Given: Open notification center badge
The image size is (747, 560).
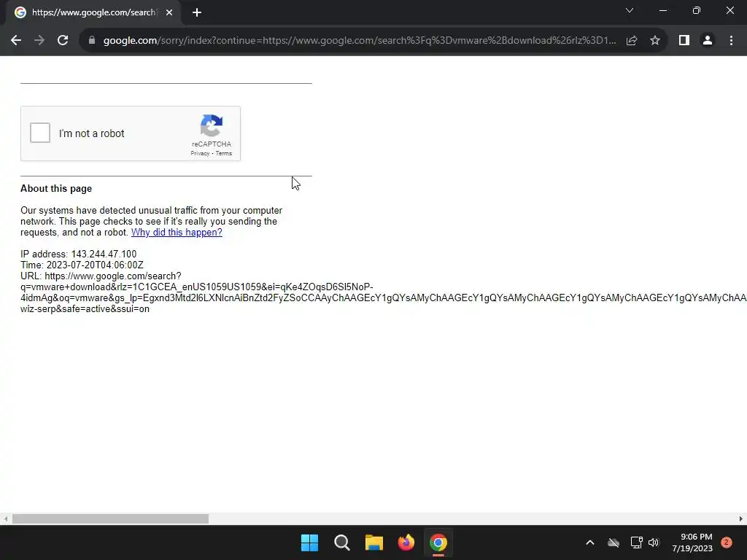Looking at the screenshot, I should [727, 542].
